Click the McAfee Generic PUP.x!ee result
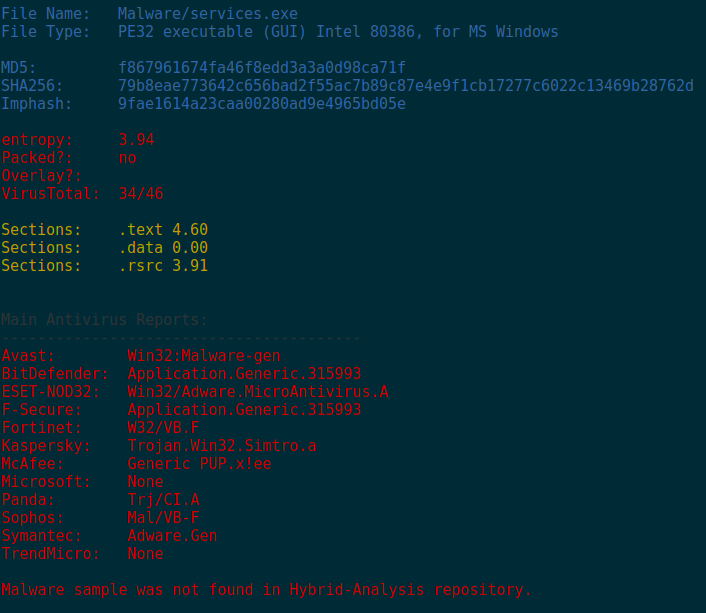This screenshot has width=706, height=613. tap(199, 464)
